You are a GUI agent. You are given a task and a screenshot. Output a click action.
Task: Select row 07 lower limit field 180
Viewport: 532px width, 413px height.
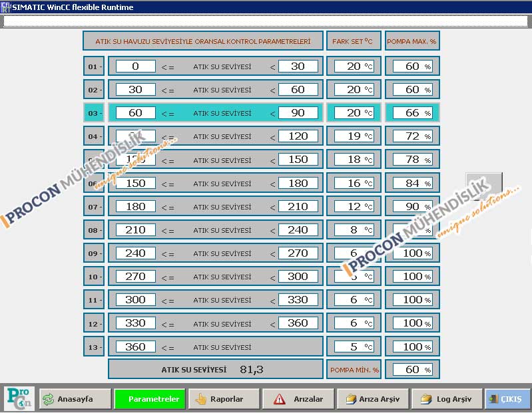coord(135,206)
